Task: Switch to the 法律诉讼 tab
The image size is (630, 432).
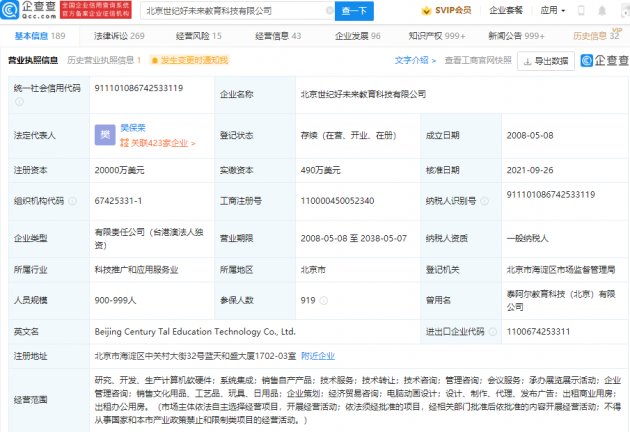Action: pos(119,35)
